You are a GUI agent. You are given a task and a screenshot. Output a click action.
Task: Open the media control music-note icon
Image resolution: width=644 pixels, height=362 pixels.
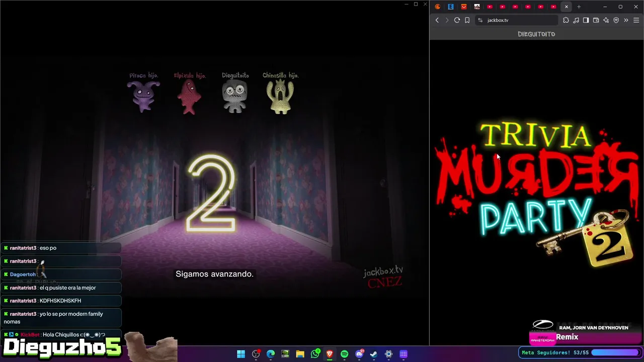point(576,20)
